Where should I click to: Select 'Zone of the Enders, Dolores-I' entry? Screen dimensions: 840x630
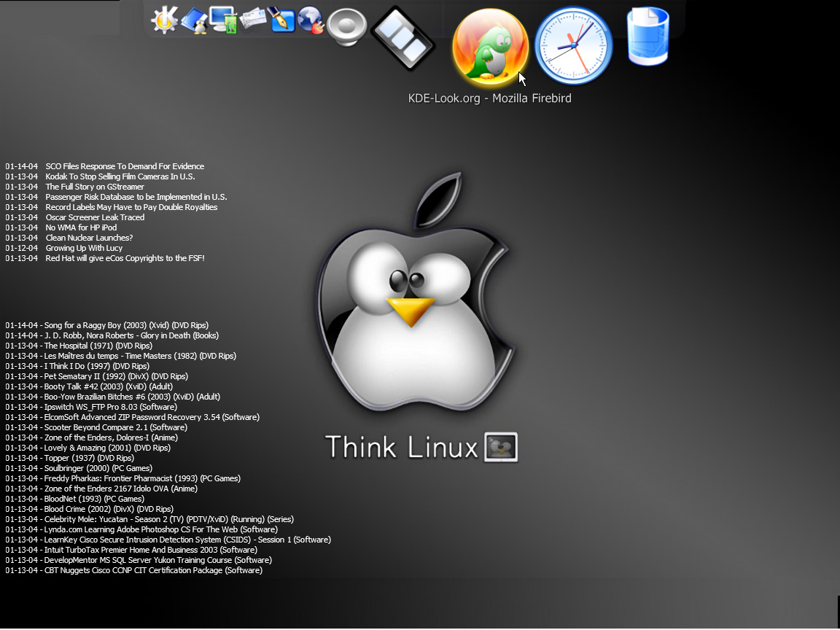click(92, 437)
